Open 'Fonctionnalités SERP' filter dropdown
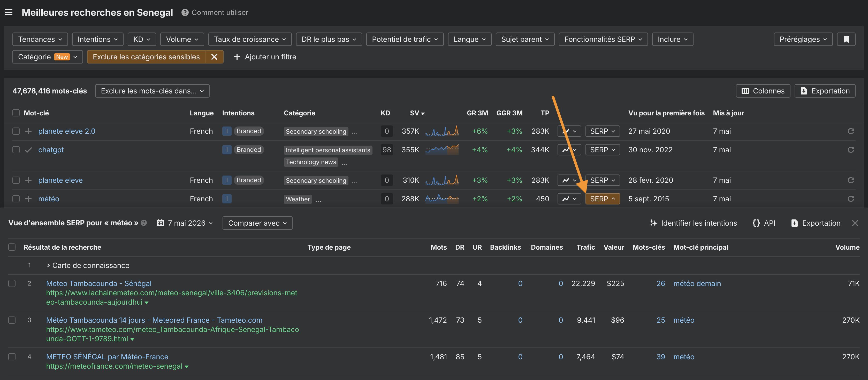This screenshot has width=868, height=380. [603, 39]
